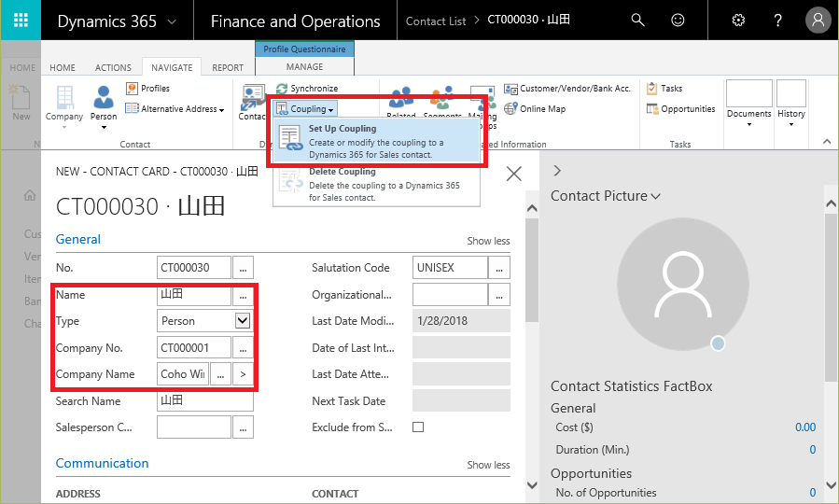Open the app launcher waffle icon

21,21
